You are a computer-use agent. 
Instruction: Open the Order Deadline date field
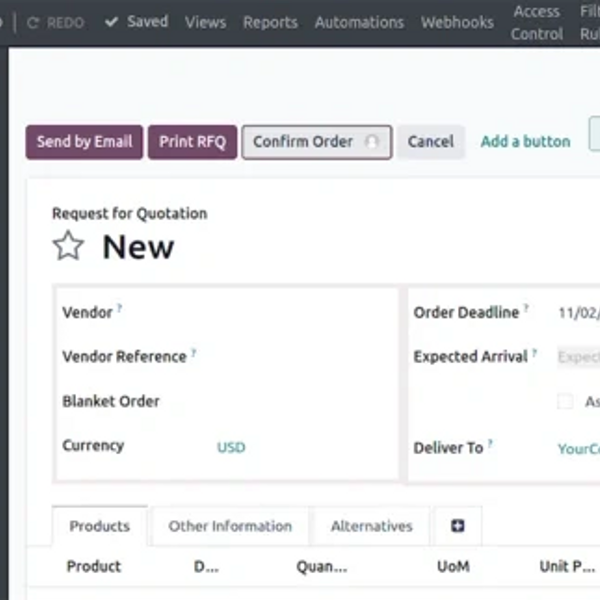click(578, 313)
